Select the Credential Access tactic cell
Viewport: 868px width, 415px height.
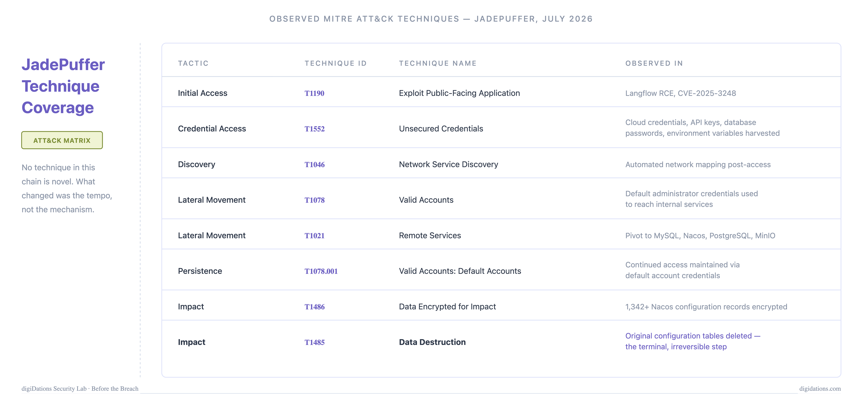point(212,129)
